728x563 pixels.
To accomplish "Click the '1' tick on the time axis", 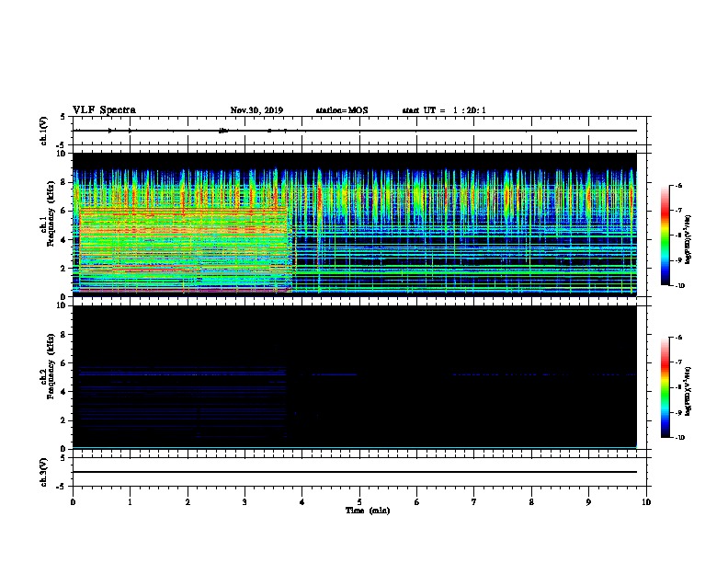I will coord(130,502).
